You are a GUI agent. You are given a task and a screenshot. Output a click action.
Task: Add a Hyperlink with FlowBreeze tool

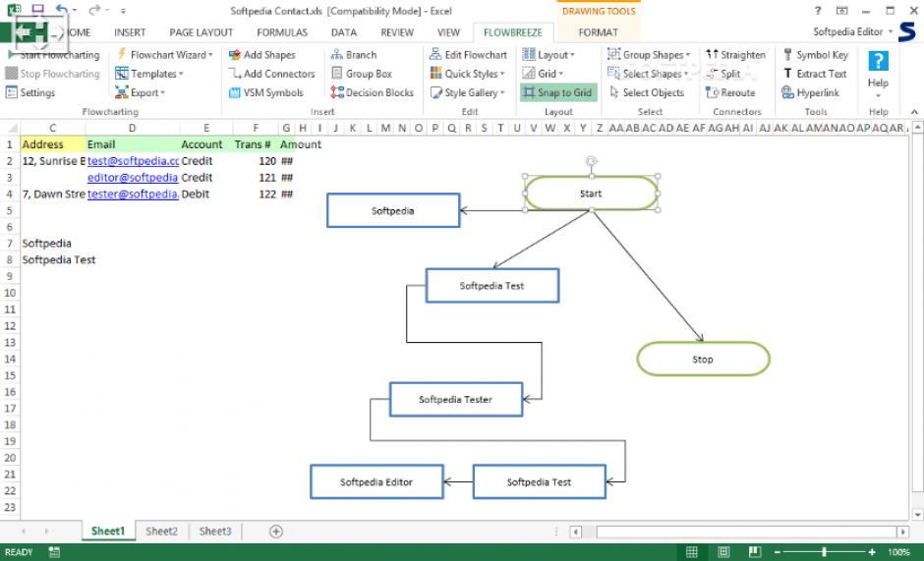point(811,92)
